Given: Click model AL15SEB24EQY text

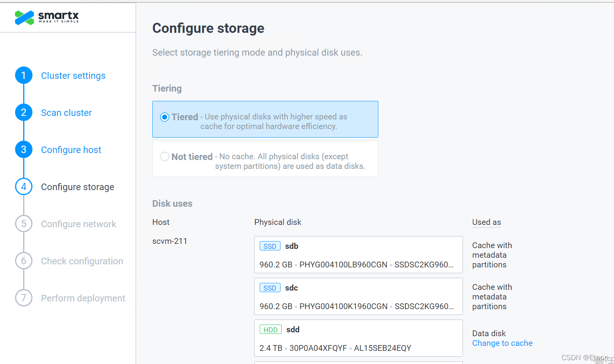Looking at the screenshot, I should 383,348.
